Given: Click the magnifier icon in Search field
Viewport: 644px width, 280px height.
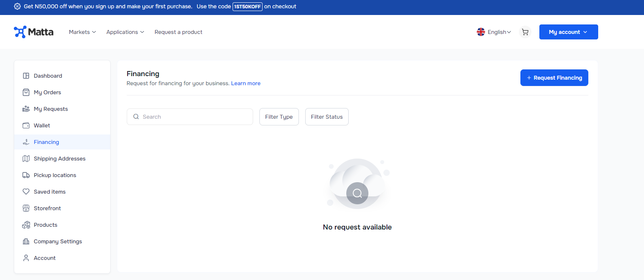Looking at the screenshot, I should (136, 117).
